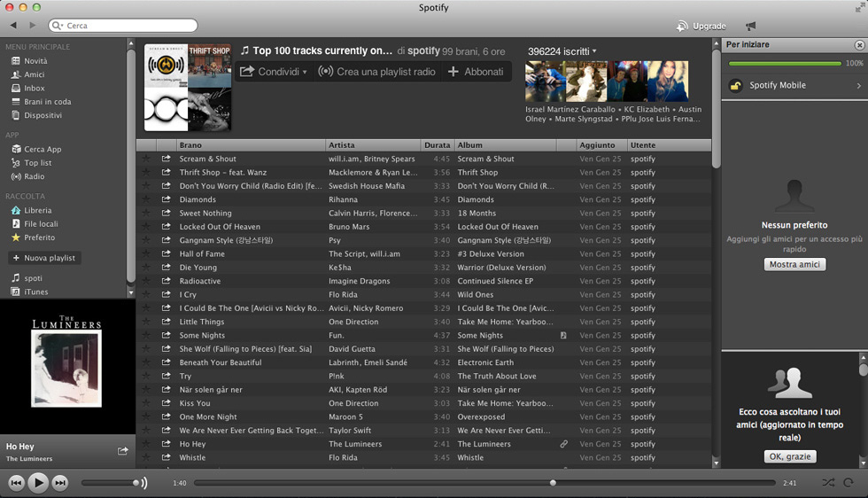Open Libreria in the sidebar

point(37,210)
